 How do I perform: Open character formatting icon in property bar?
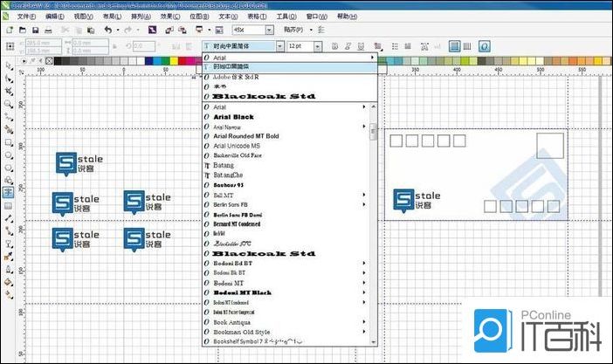pyautogui.click(x=424, y=46)
